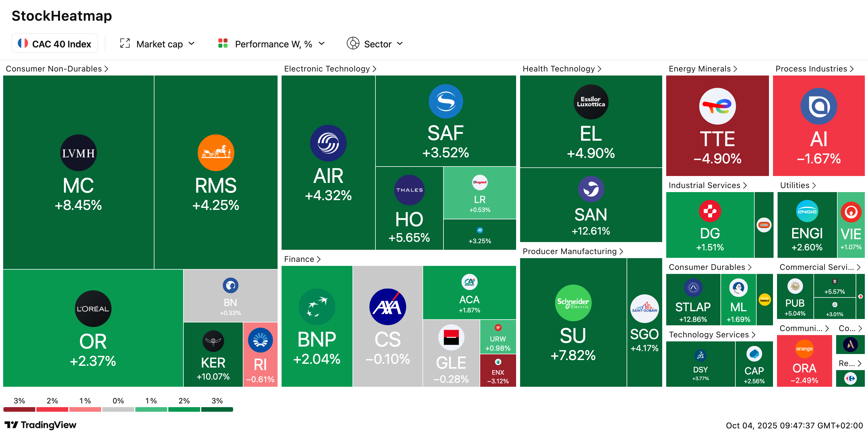The image size is (868, 437).
Task: Open the Finance sector heading
Action: (x=302, y=259)
